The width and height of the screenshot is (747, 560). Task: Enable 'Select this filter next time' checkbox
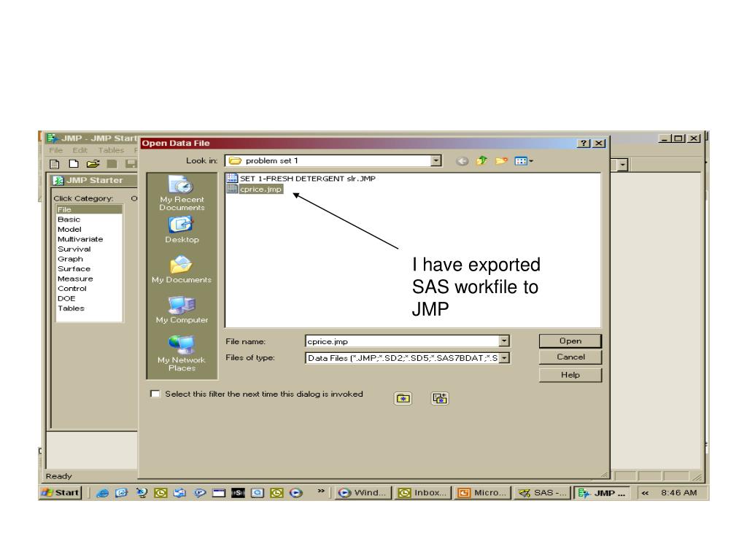coord(155,394)
